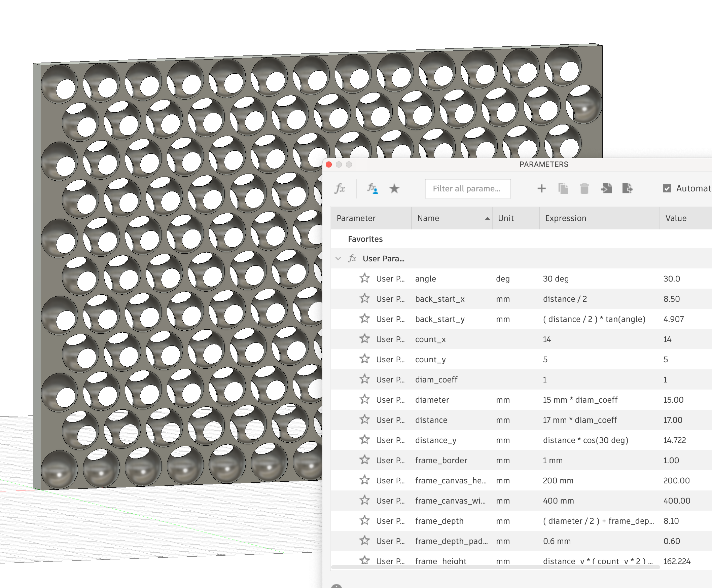Focus the Filter all parameters search field
Viewport: 712px width, 588px height.
coord(468,189)
